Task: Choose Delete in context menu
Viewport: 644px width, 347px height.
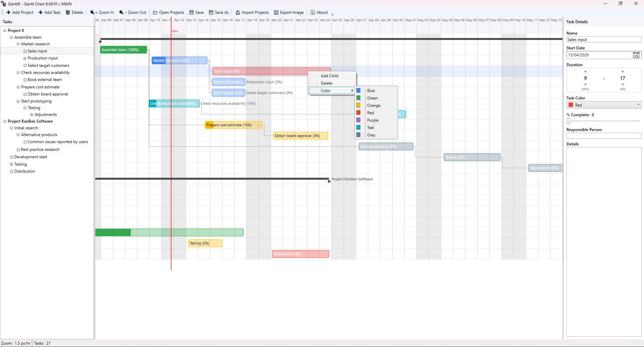Action: tap(332, 83)
